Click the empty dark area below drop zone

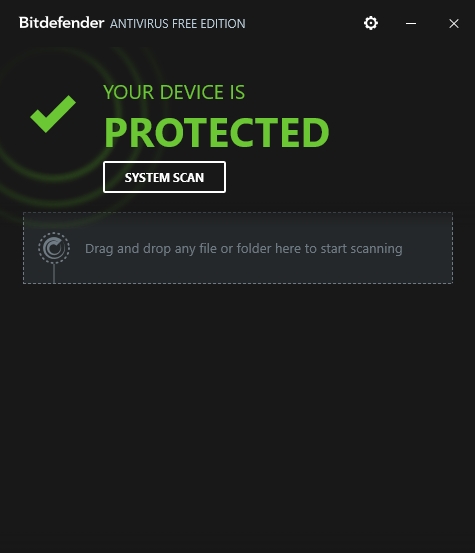click(x=237, y=416)
